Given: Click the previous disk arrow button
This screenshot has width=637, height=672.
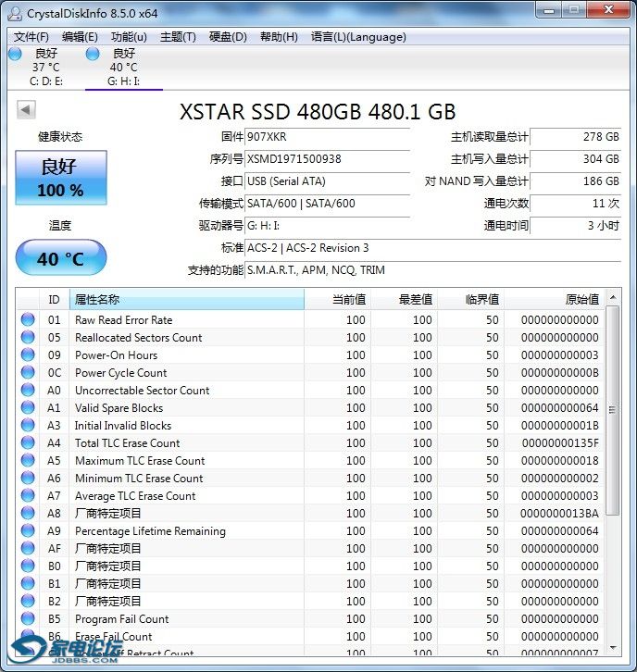Looking at the screenshot, I should click(26, 110).
